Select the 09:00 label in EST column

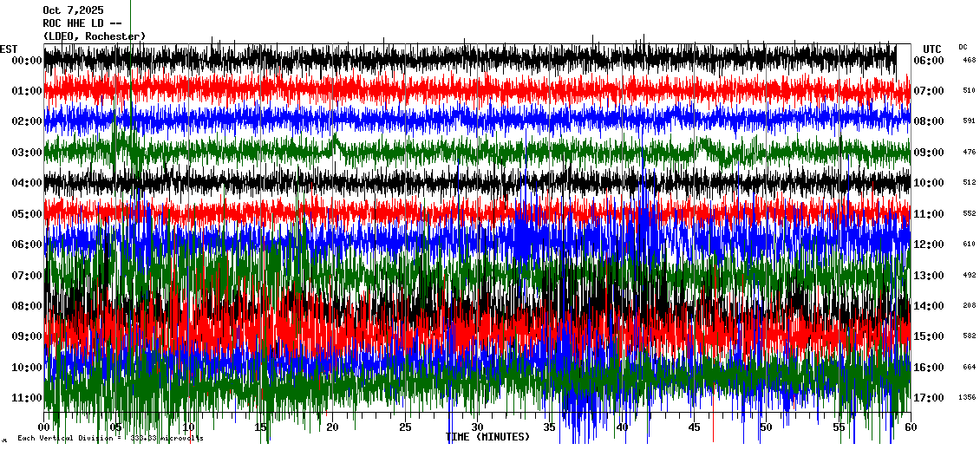[26, 336]
